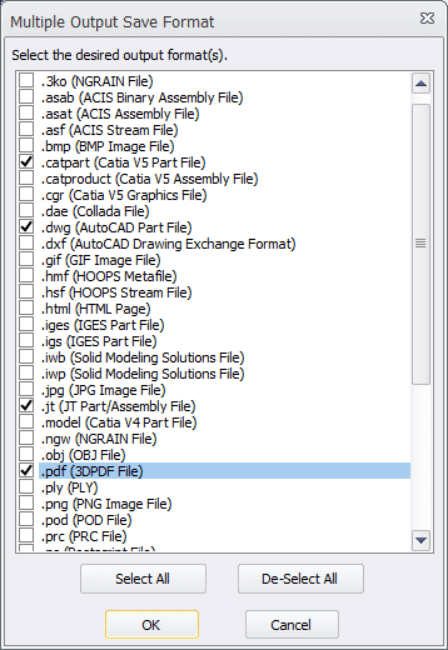448x650 pixels.
Task: Close the Multiple Output Save Format dialog
Action: click(427, 19)
